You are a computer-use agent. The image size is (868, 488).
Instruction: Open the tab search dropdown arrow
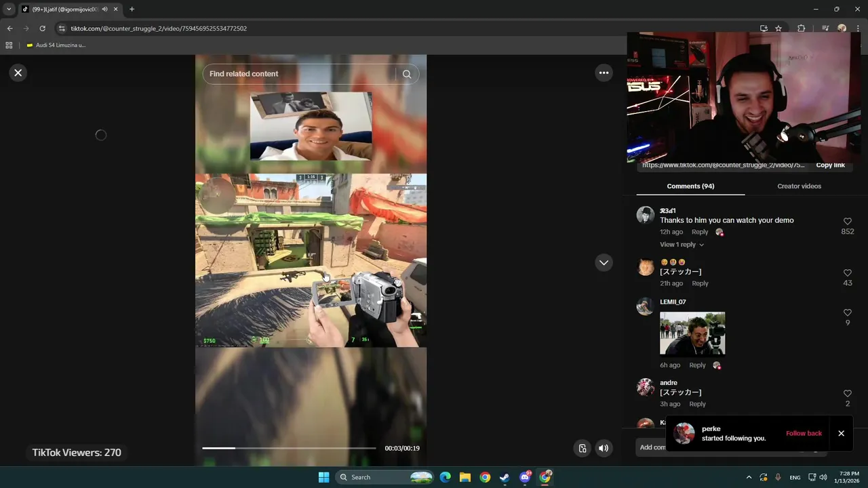9,9
